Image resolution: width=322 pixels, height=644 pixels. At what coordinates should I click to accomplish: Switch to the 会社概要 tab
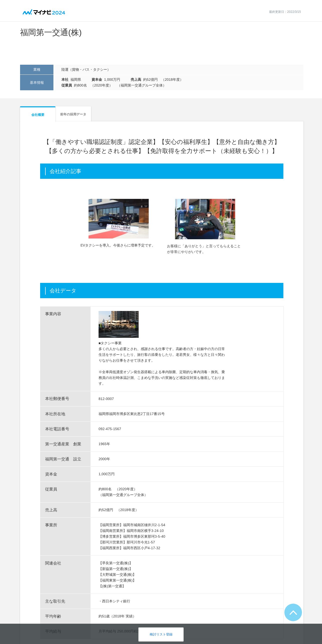tap(38, 115)
